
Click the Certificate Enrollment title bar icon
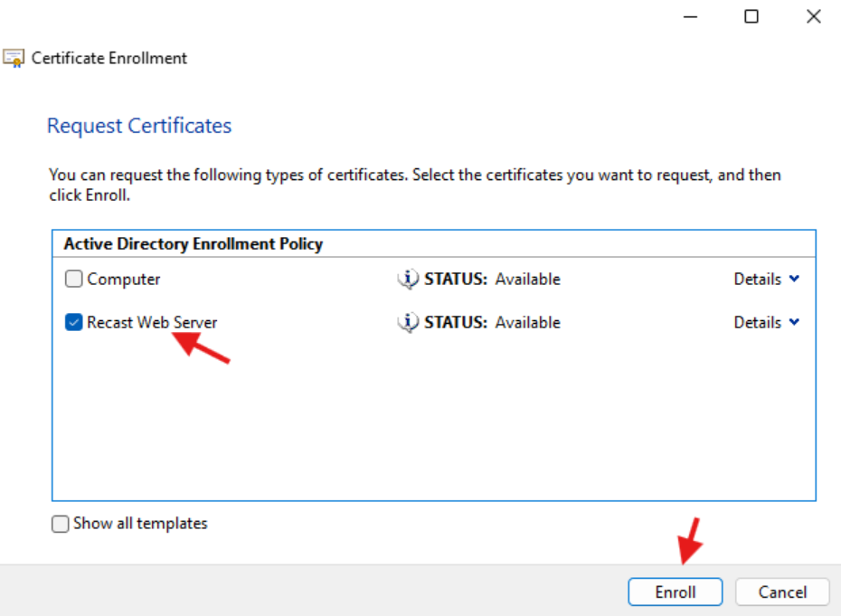14,57
